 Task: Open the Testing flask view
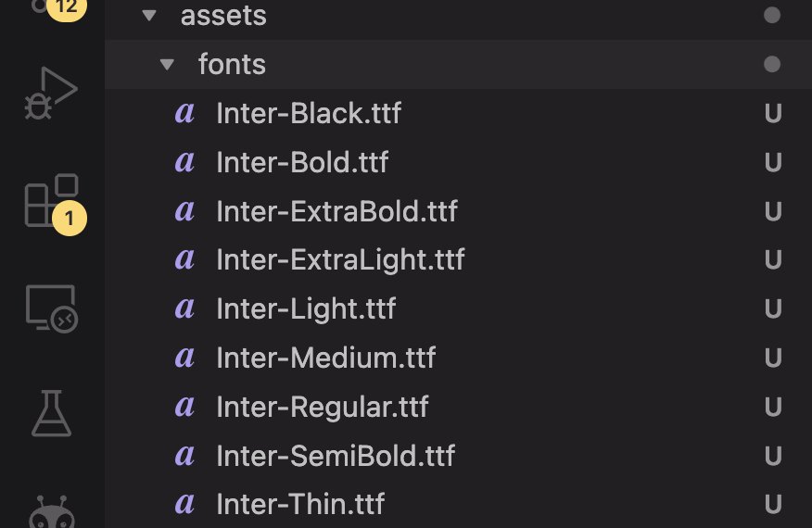(51, 412)
